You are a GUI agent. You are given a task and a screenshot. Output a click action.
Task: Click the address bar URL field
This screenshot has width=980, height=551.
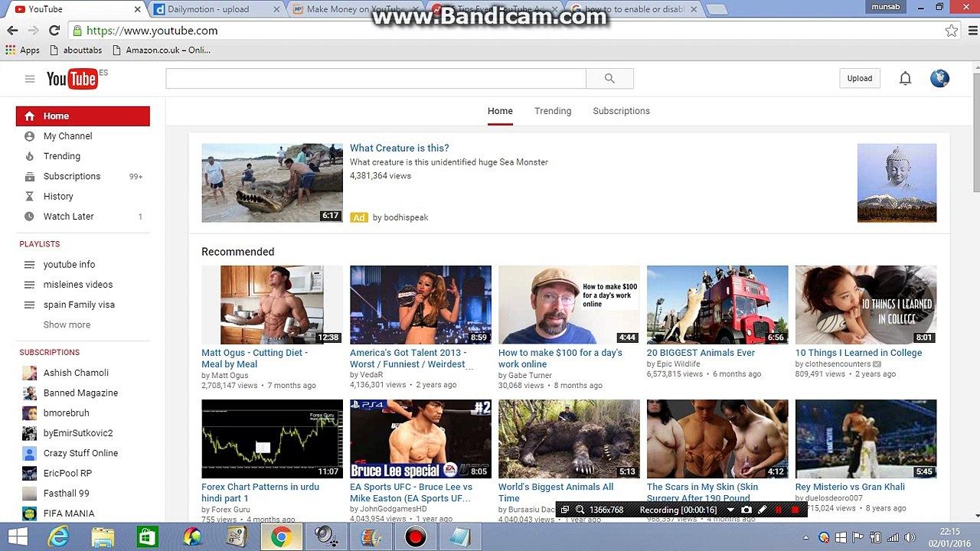[505, 31]
